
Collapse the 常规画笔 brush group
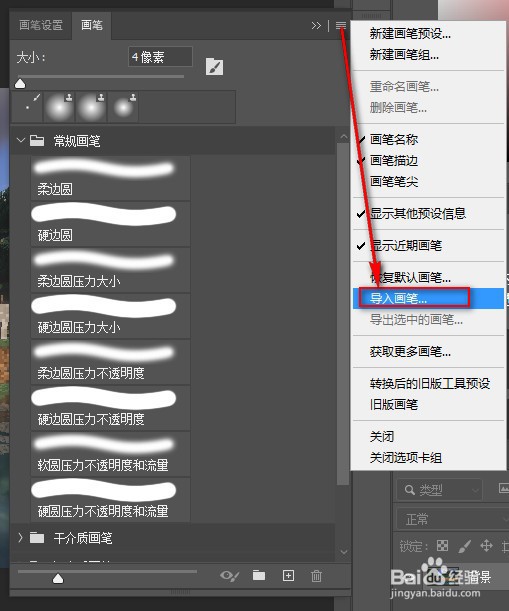pyautogui.click(x=21, y=140)
